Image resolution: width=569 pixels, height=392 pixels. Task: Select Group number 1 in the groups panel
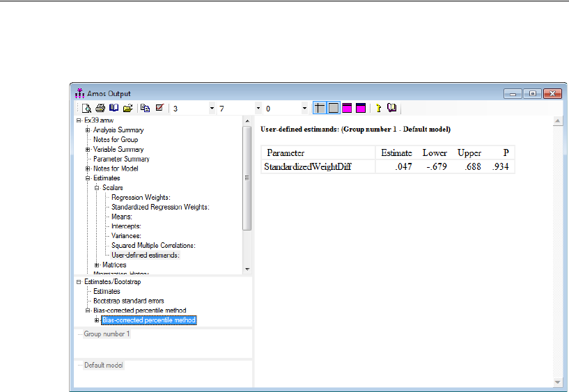(x=107, y=334)
